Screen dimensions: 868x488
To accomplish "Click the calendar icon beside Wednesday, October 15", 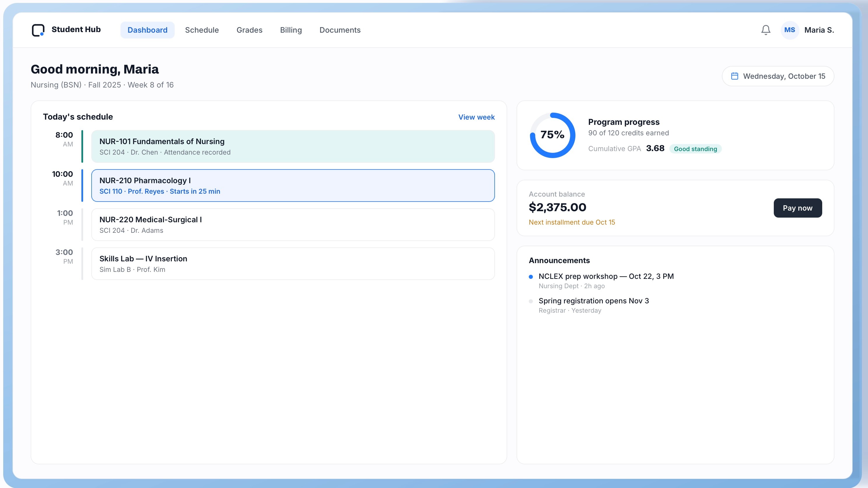I will (734, 76).
